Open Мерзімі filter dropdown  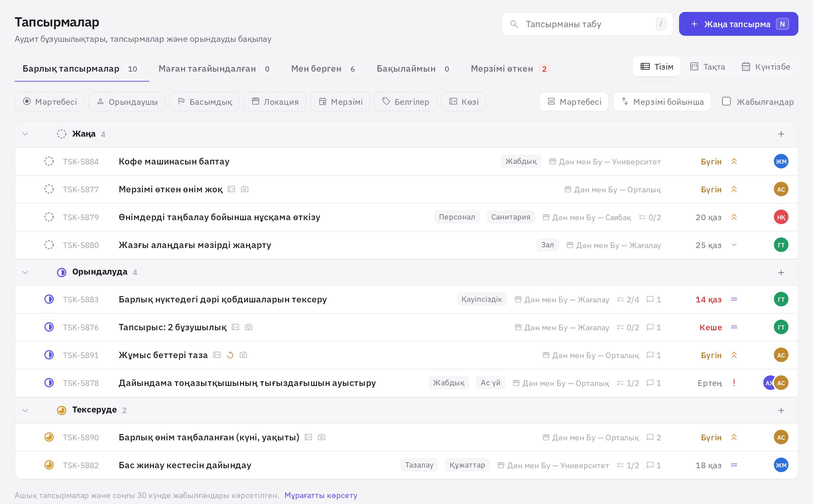click(340, 102)
